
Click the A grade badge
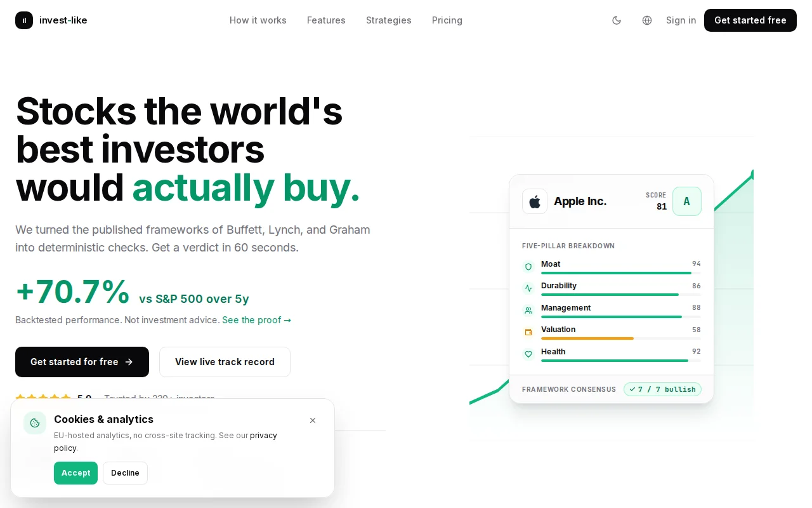point(686,201)
